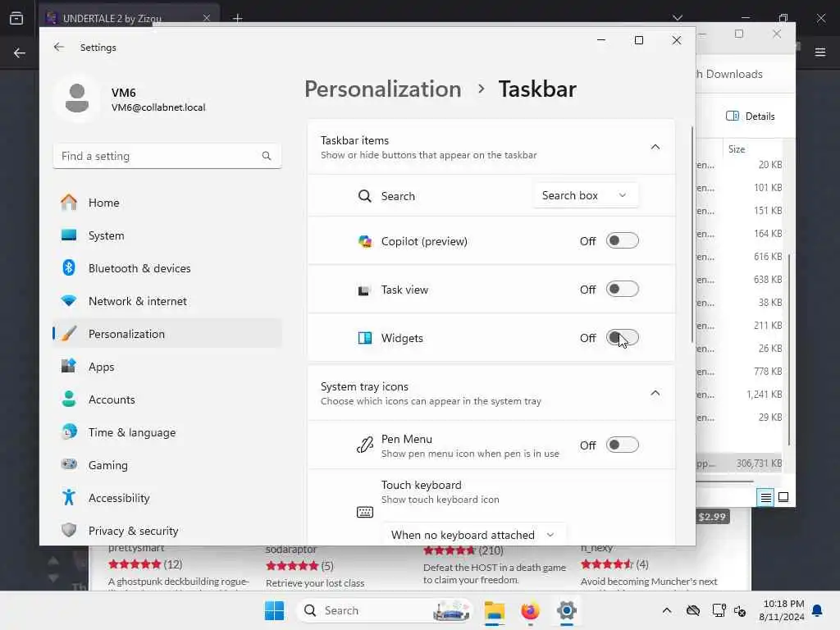Viewport: 840px width, 630px height.
Task: Click the search magnifier in Find a setting
Action: (267, 156)
